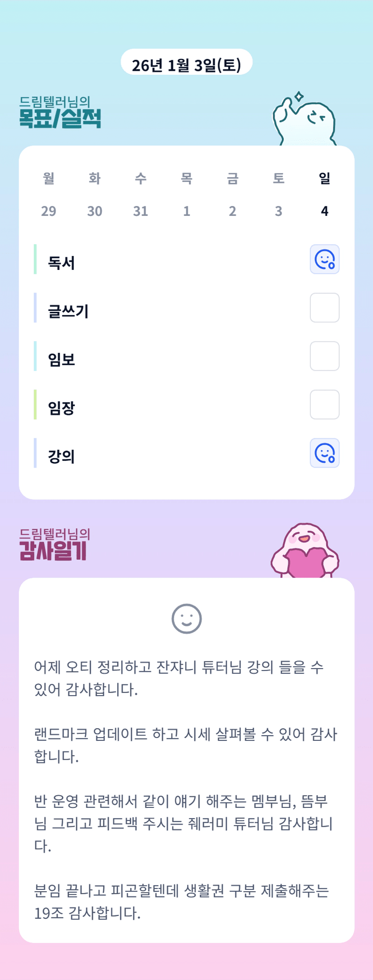
Task: Click the thumbs-up ghost character
Action: (304, 121)
